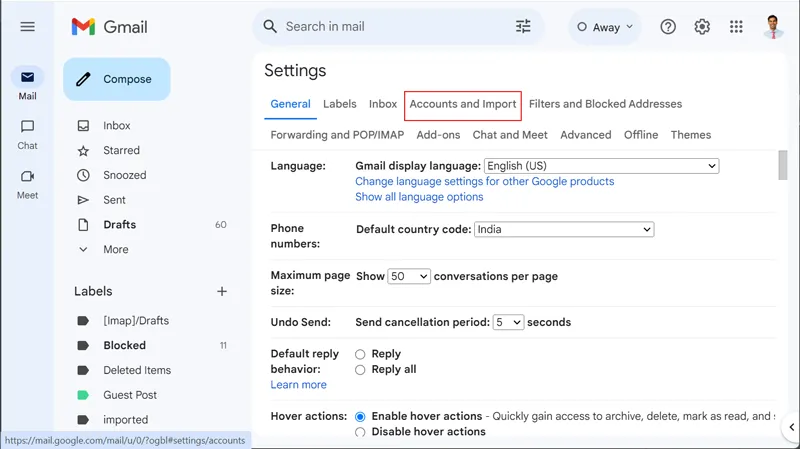Click the search options filter icon
Screen dimensions: 800x449
pyautogui.click(x=523, y=27)
